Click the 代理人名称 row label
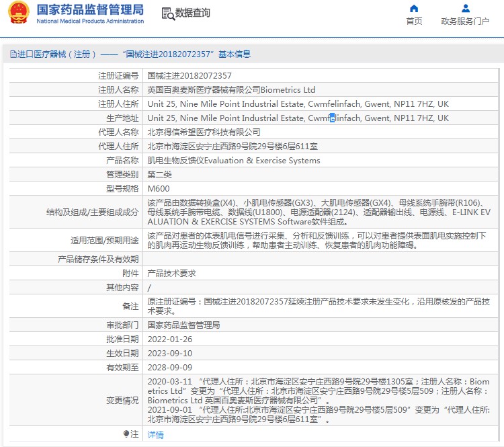 pyautogui.click(x=118, y=132)
